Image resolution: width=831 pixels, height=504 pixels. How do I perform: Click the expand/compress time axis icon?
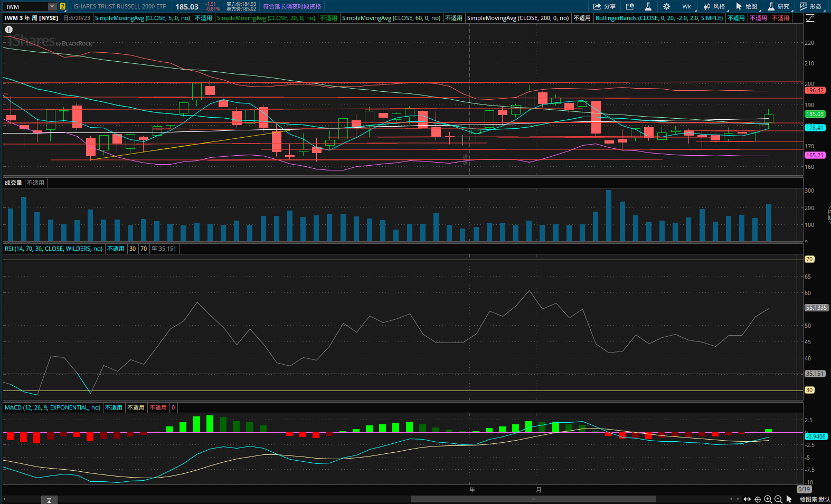747,499
